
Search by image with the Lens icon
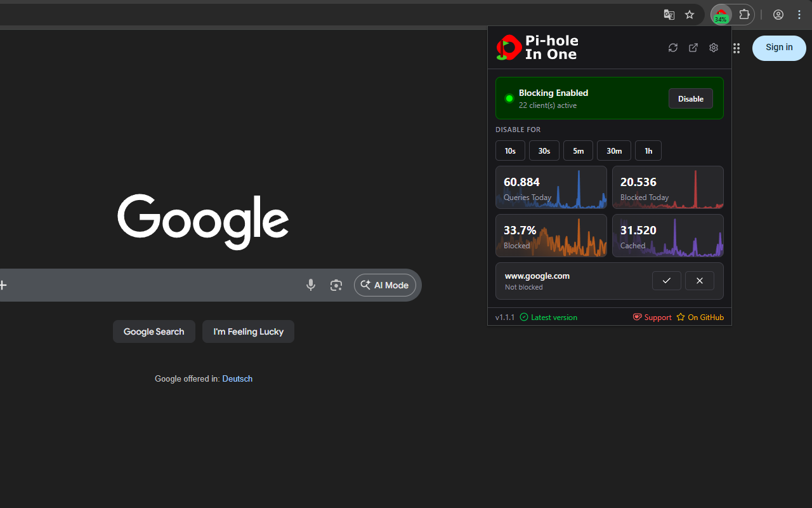click(x=336, y=285)
